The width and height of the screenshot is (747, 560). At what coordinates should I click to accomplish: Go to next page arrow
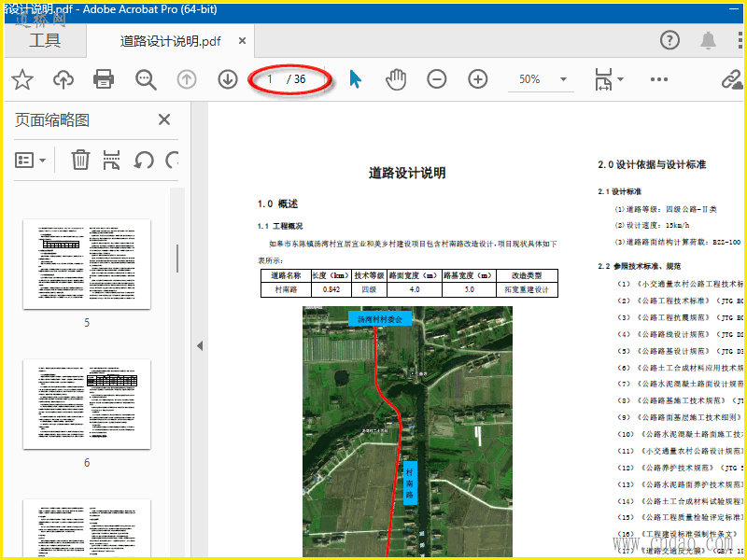point(228,79)
